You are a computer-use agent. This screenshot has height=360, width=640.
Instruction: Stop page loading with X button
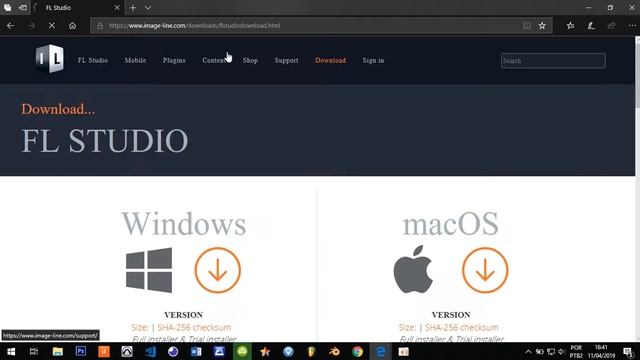tap(52, 26)
